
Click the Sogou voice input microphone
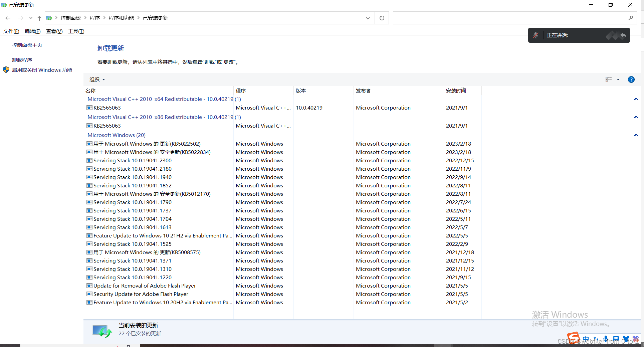[x=606, y=339]
